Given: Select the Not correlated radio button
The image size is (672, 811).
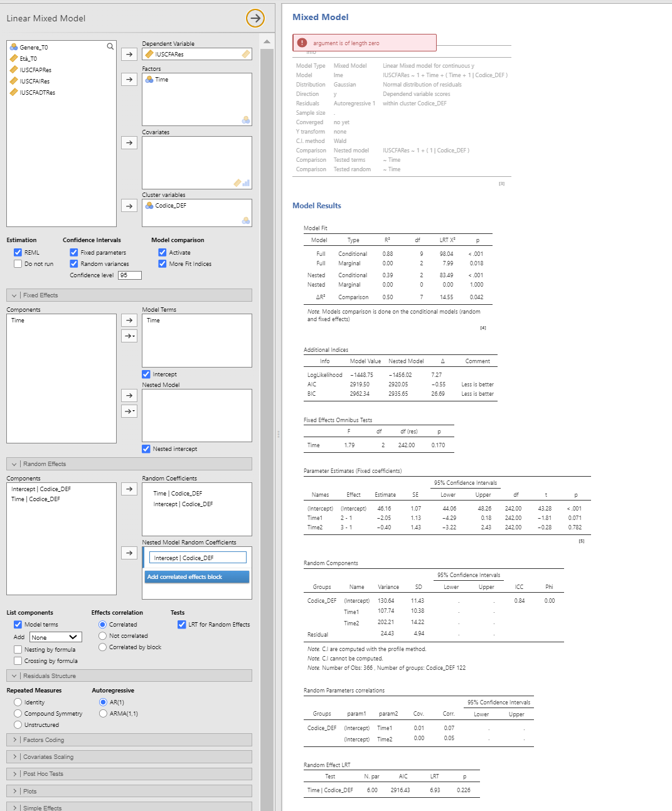Looking at the screenshot, I should pos(102,635).
